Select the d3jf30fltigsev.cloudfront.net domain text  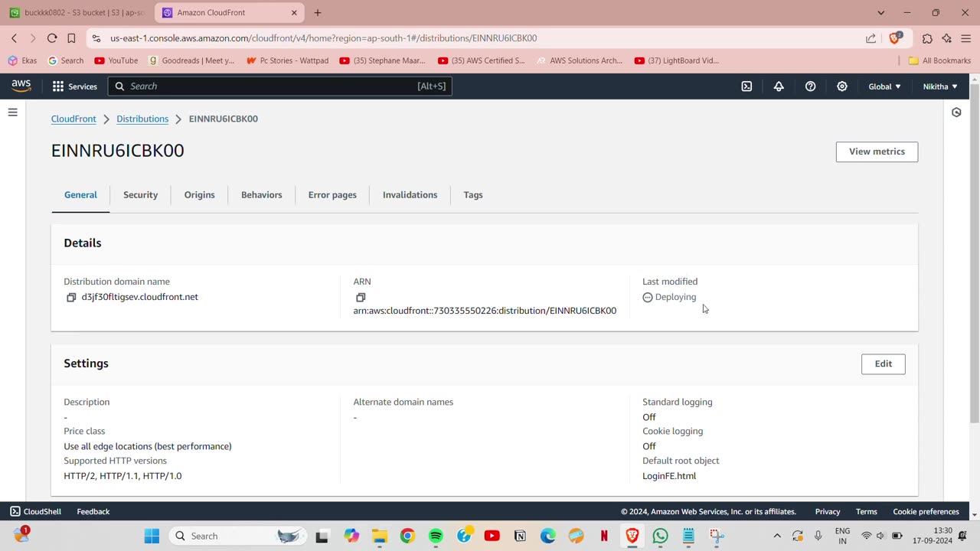pos(140,297)
